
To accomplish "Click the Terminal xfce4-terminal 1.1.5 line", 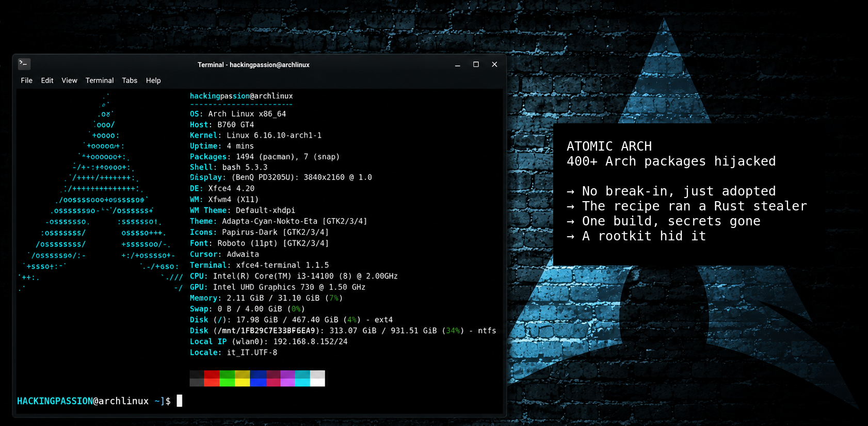I will pos(259,265).
